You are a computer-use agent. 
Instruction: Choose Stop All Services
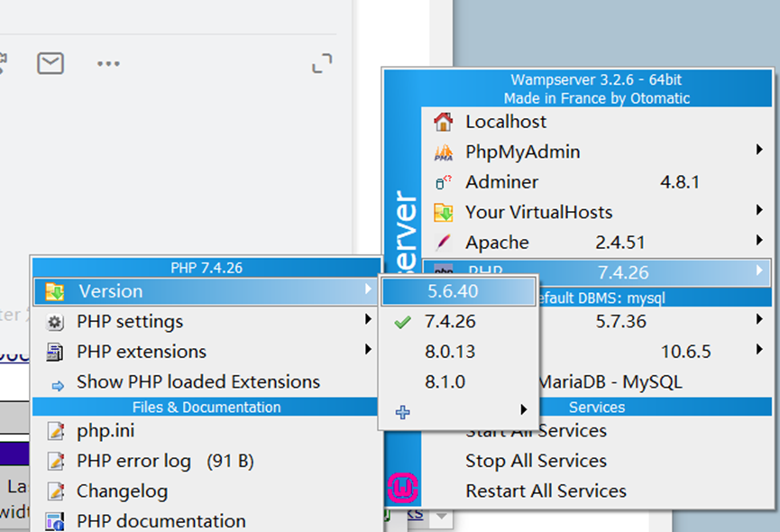tap(597, 461)
